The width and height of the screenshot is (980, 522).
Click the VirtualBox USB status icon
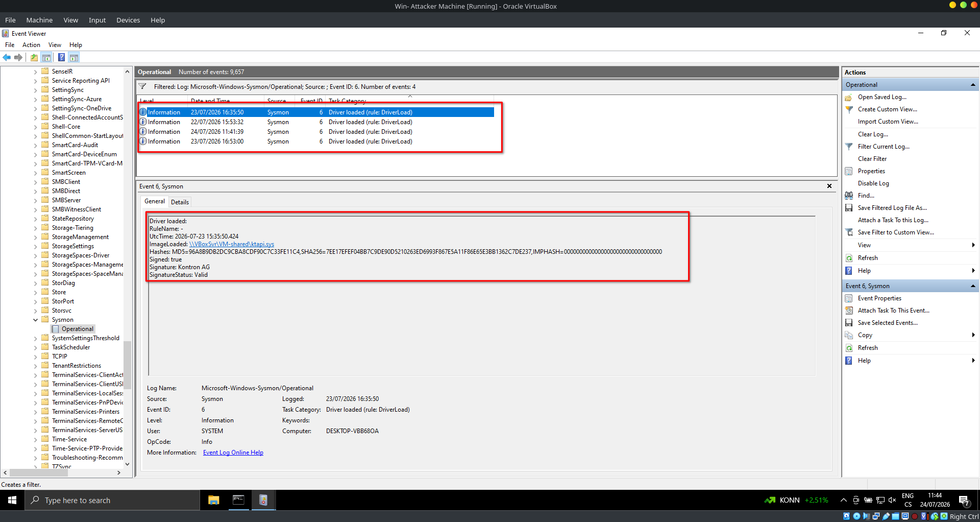[x=886, y=516]
